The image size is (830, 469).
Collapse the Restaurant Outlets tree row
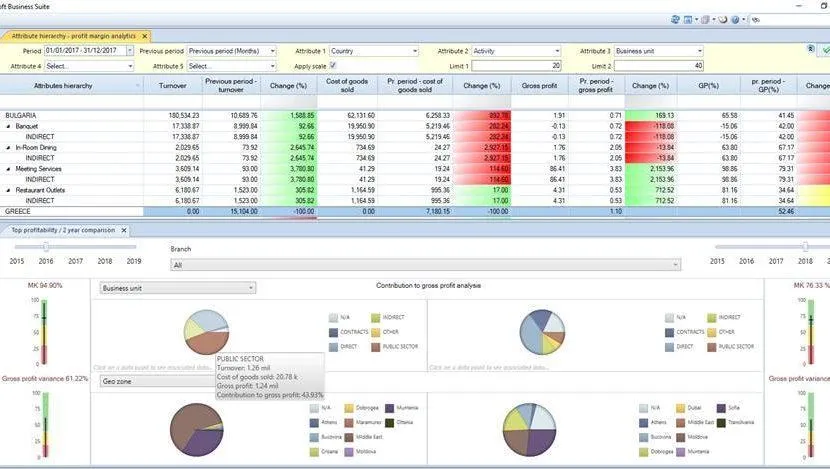8,190
